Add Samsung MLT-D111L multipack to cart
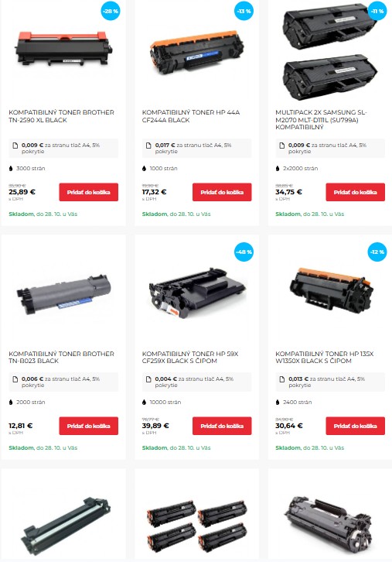The width and height of the screenshot is (392, 562). tap(355, 192)
